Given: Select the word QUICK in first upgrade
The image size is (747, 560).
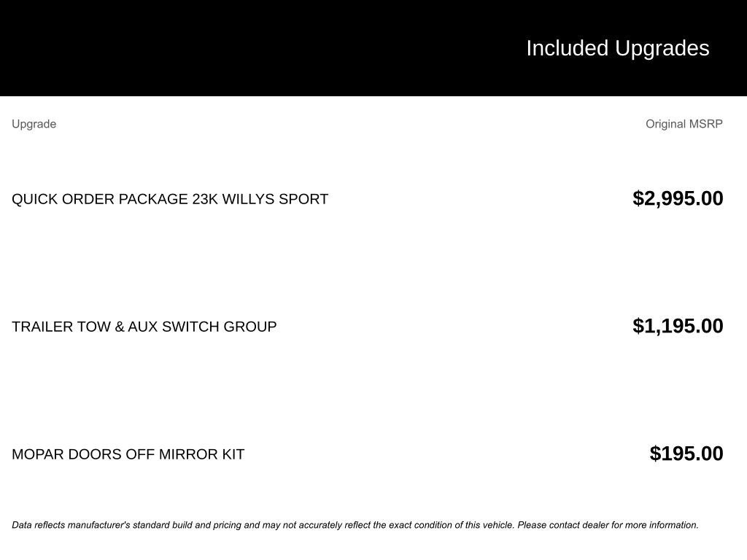Looking at the screenshot, I should pyautogui.click(x=35, y=199).
